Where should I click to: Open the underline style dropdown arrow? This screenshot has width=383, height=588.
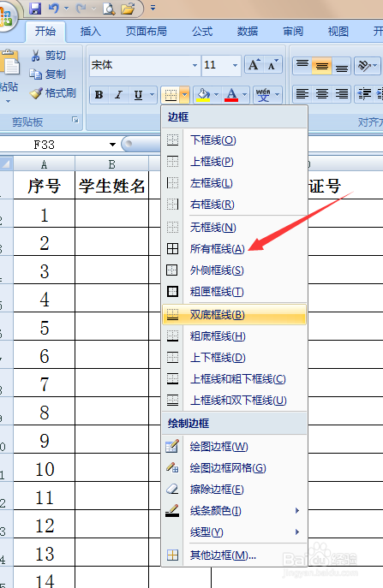[x=152, y=94]
